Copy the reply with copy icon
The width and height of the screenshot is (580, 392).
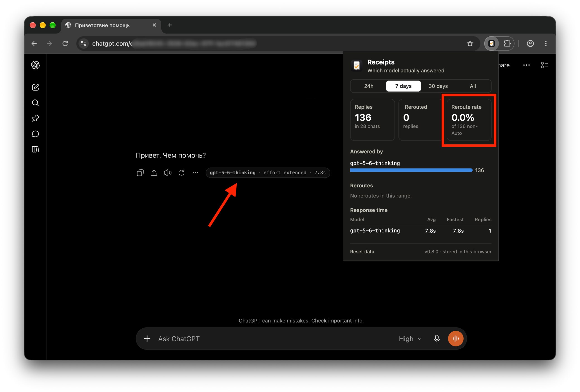pos(140,172)
